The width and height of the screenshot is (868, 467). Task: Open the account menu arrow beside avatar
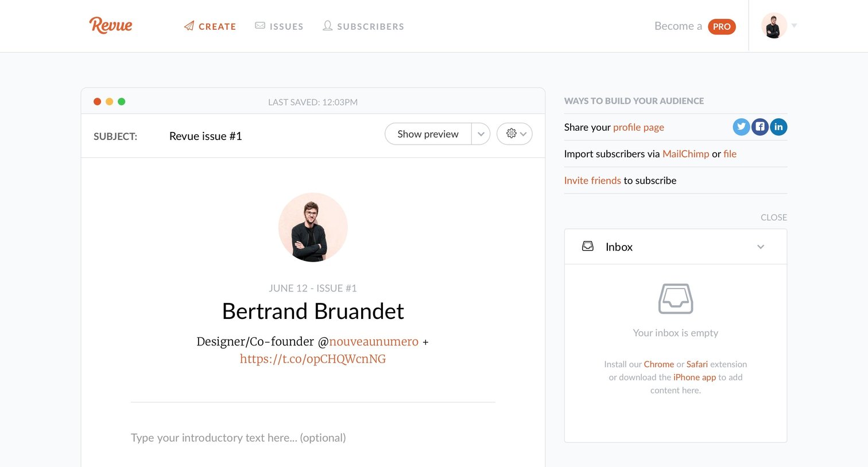tap(794, 25)
